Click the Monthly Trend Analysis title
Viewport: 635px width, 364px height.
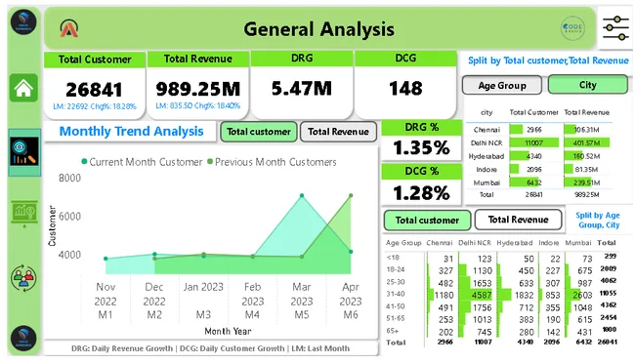tap(131, 131)
